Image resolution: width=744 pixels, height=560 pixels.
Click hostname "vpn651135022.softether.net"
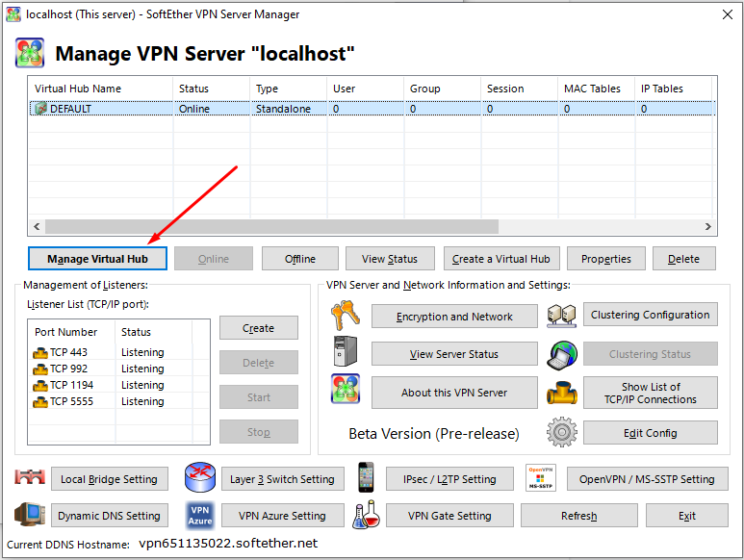(228, 544)
